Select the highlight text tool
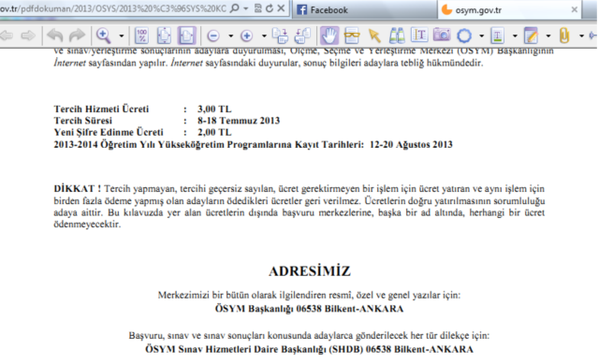This screenshot has width=599, height=364. pos(497,36)
